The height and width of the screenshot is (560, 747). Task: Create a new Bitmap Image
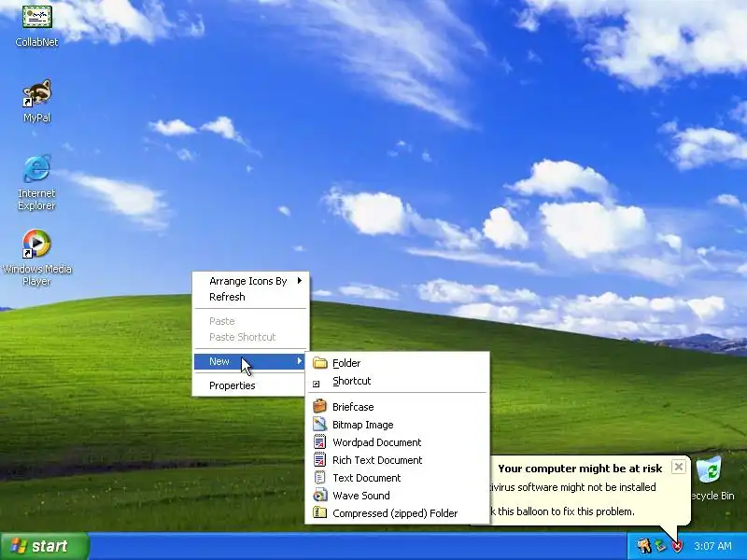click(x=398, y=425)
